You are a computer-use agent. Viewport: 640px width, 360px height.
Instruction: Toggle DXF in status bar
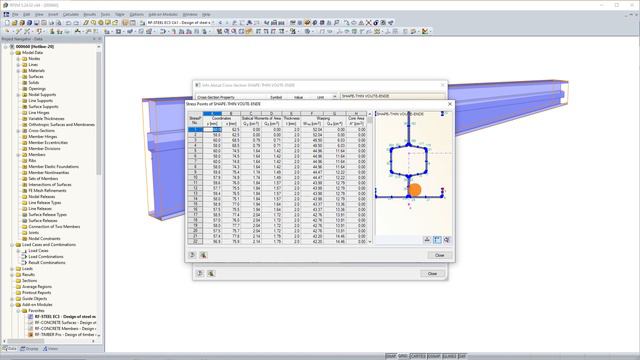[462, 356]
